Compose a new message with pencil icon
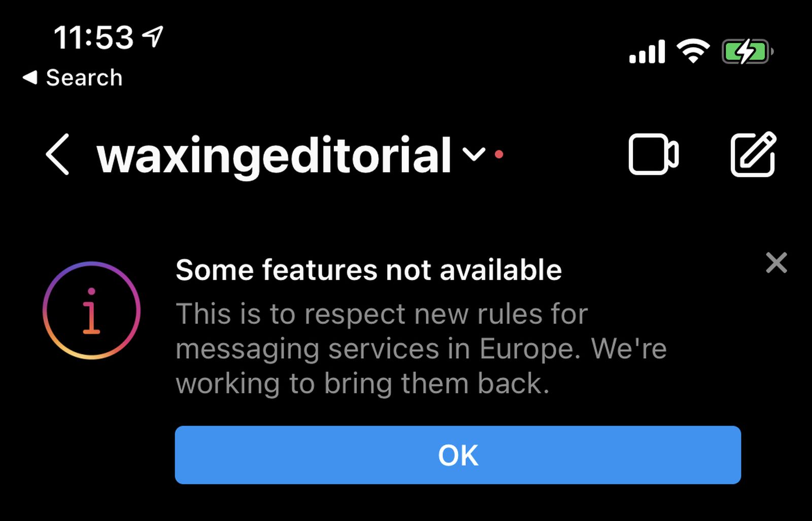Image resolution: width=812 pixels, height=521 pixels. pos(753,154)
